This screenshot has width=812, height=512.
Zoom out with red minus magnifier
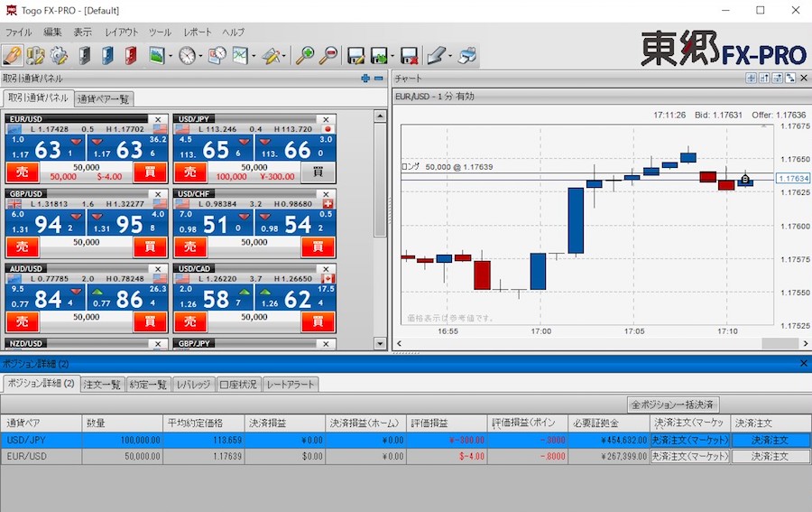[328, 55]
